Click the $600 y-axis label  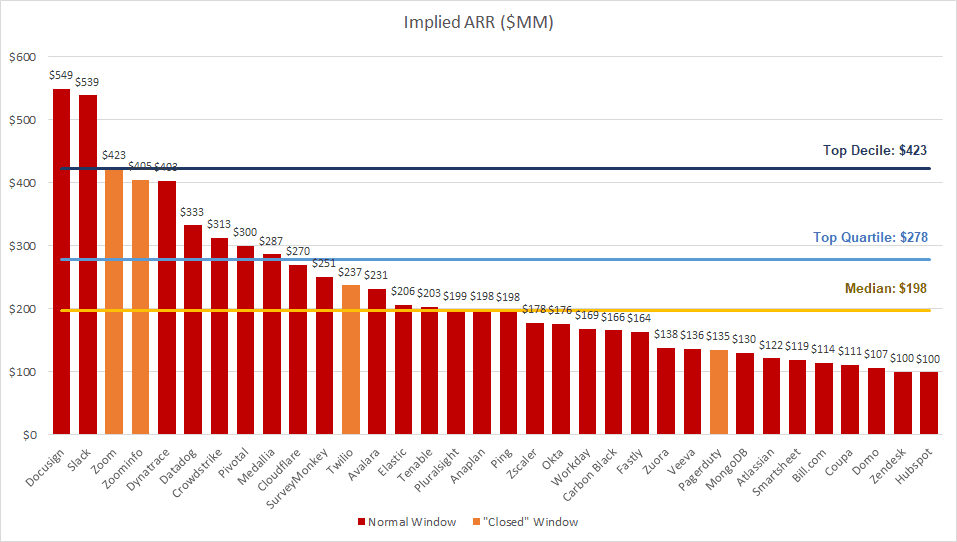23,57
